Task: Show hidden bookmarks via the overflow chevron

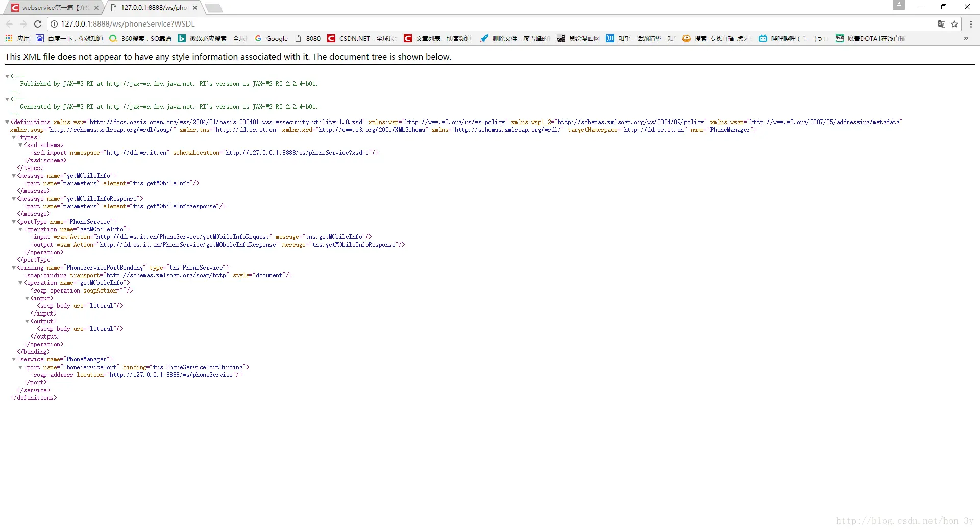Action: 966,38
